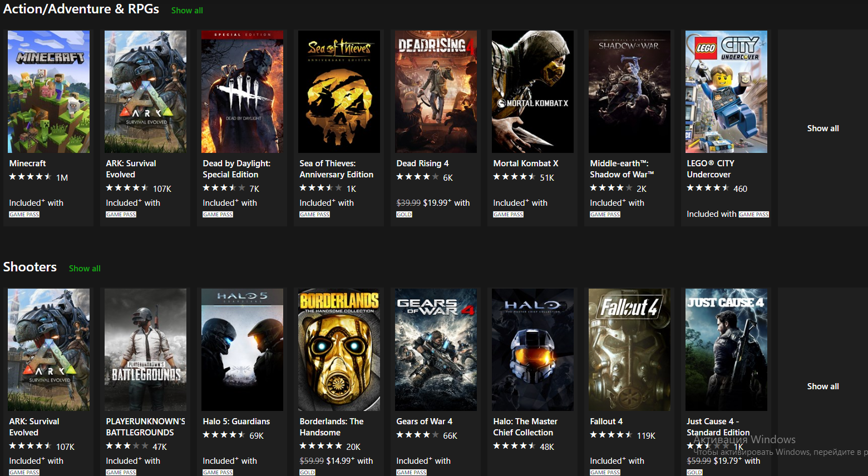
Task: Click the Game Pass badge under Halo 5: Guardians
Action: point(218,473)
